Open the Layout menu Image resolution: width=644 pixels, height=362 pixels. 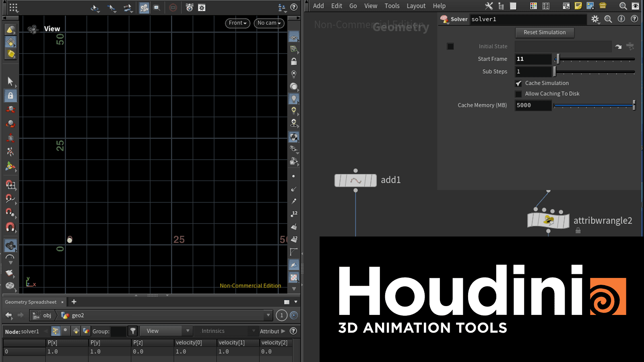point(416,6)
